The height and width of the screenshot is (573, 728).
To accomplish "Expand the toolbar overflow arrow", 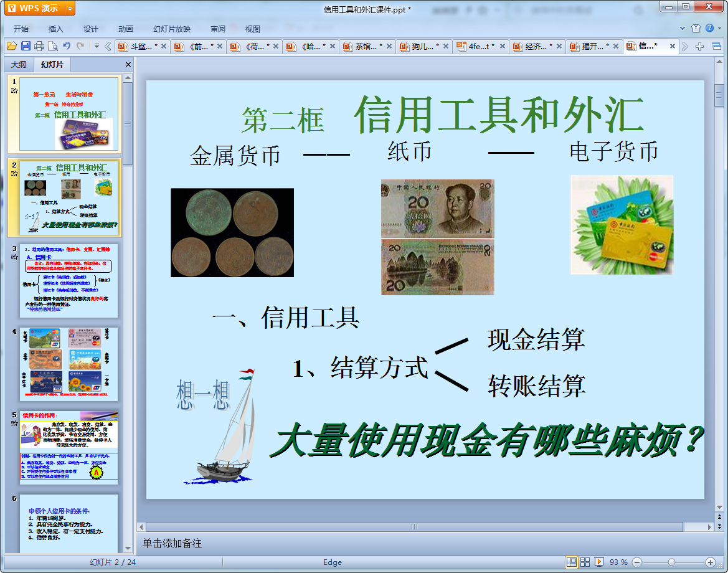I will coord(97,46).
